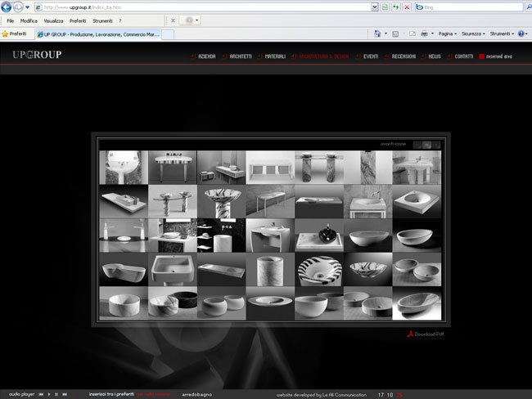Click the upgroup.it address bar
532x399 pixels.
coord(204,7)
